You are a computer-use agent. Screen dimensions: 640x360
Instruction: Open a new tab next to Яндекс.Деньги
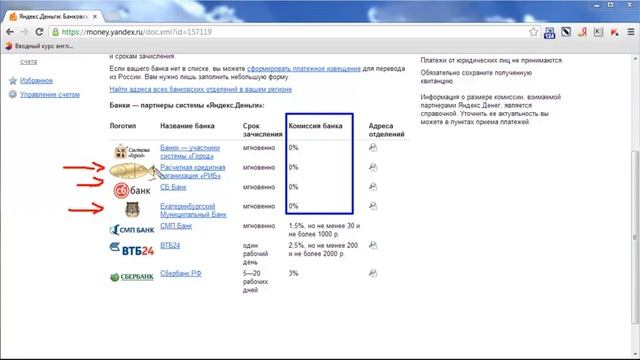point(113,17)
